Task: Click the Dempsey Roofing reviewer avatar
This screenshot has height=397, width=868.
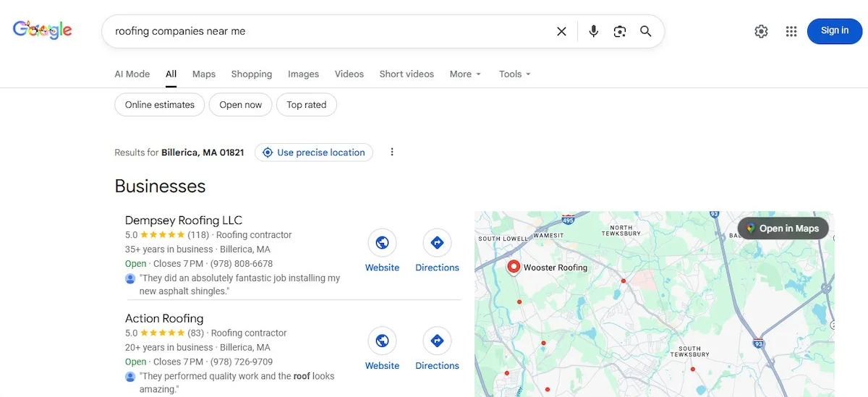Action: [130, 278]
